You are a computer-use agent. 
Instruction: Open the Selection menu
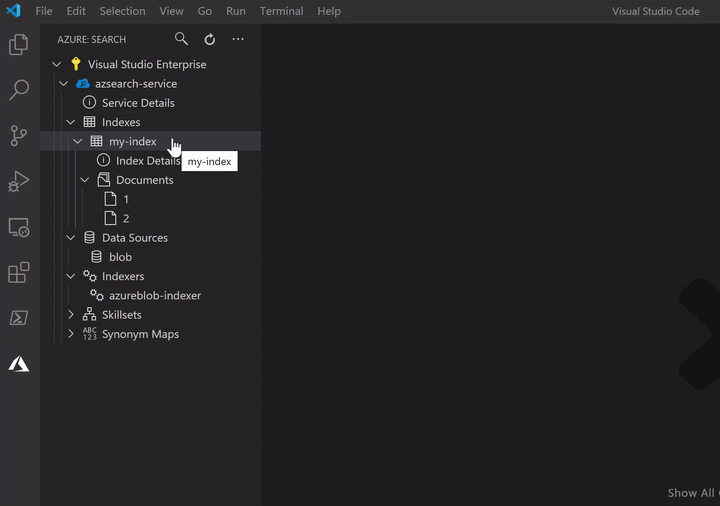pyautogui.click(x=123, y=11)
